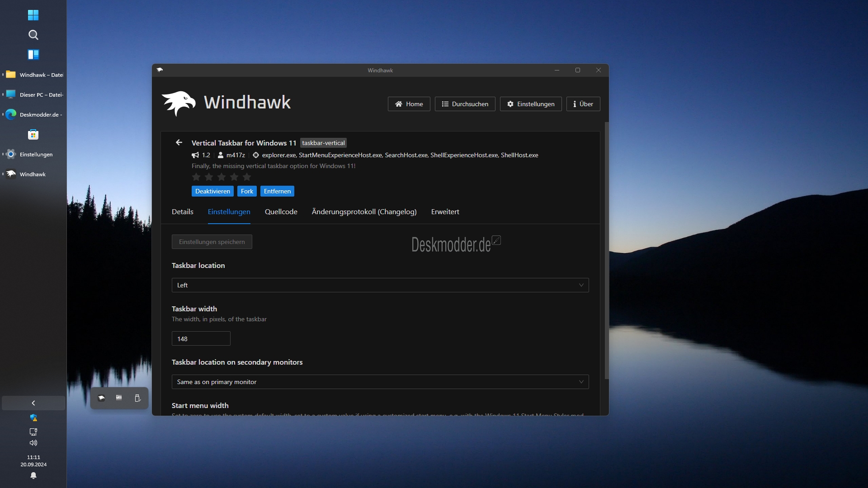Launch Microsoft Store from the taskbar
868x488 pixels.
pos(33,134)
